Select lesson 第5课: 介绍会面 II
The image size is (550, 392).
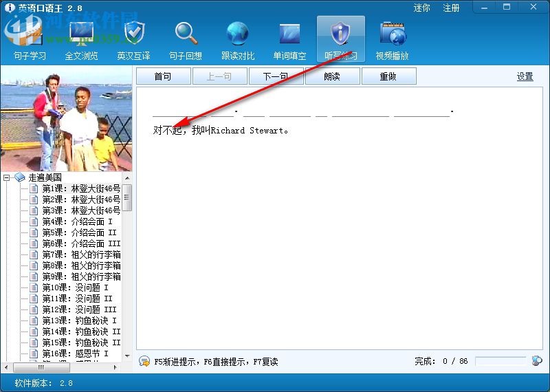(x=80, y=232)
